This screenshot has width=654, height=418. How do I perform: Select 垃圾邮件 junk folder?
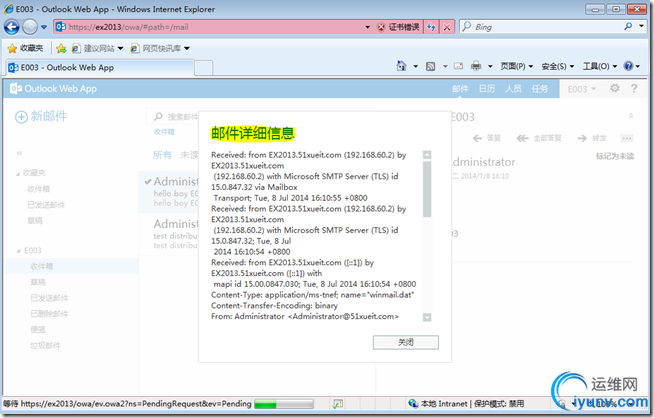coord(45,345)
